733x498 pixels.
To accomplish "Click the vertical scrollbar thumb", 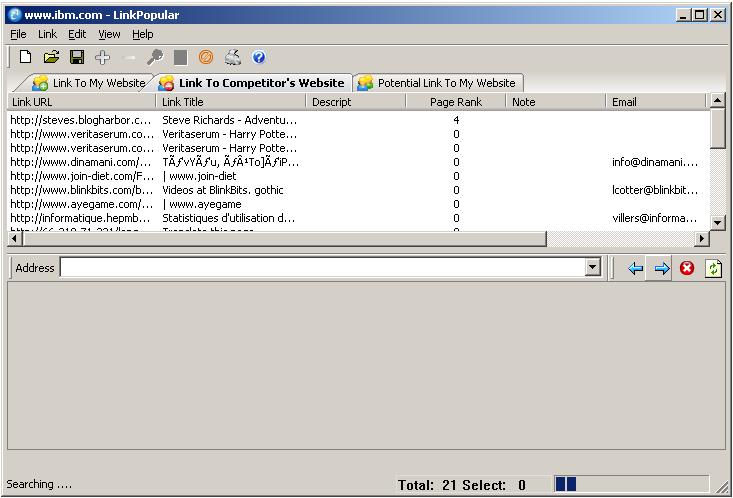I will click(x=717, y=128).
